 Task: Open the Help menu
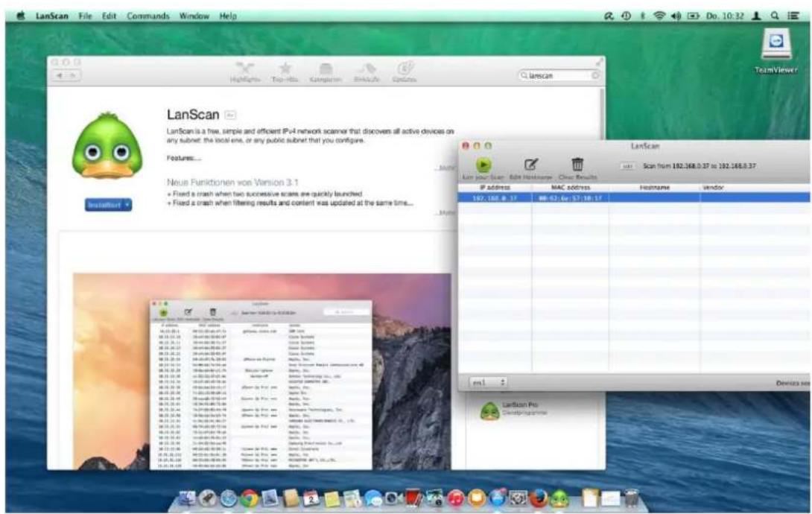tap(228, 16)
